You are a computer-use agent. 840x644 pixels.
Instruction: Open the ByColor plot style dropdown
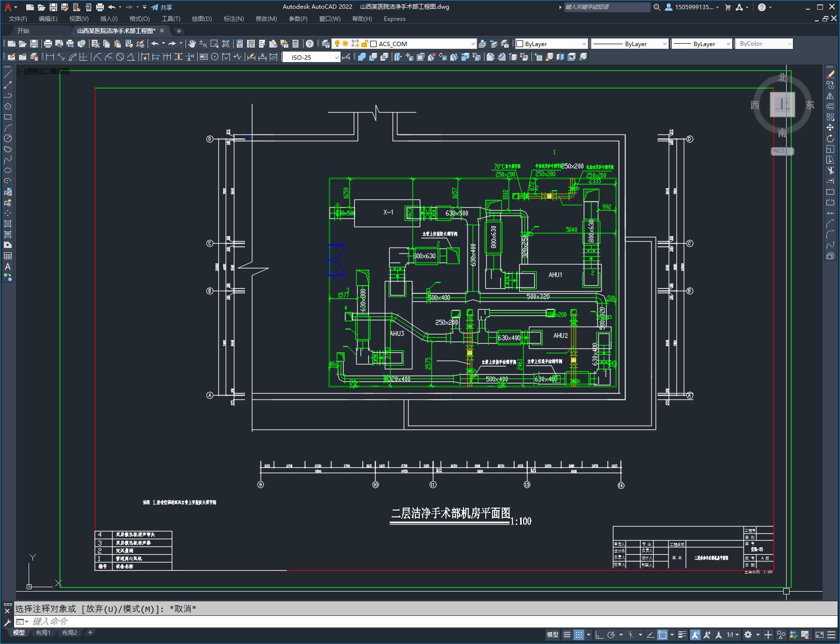764,44
